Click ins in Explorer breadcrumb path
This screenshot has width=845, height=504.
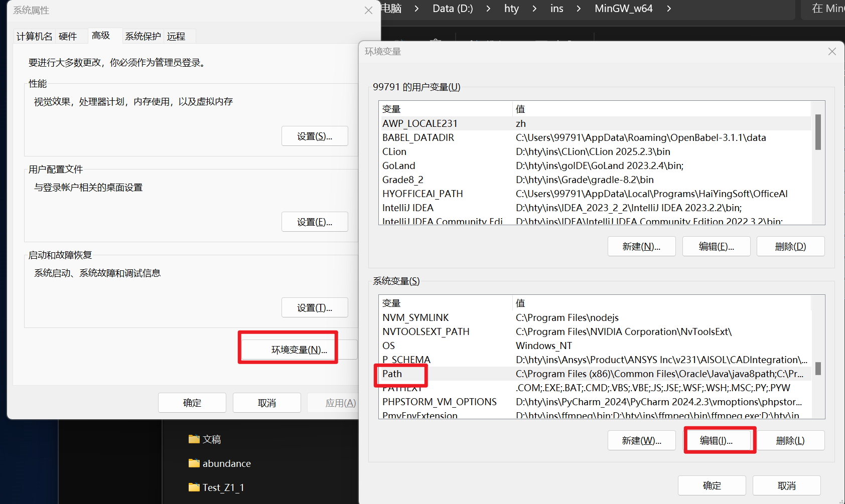click(x=556, y=9)
